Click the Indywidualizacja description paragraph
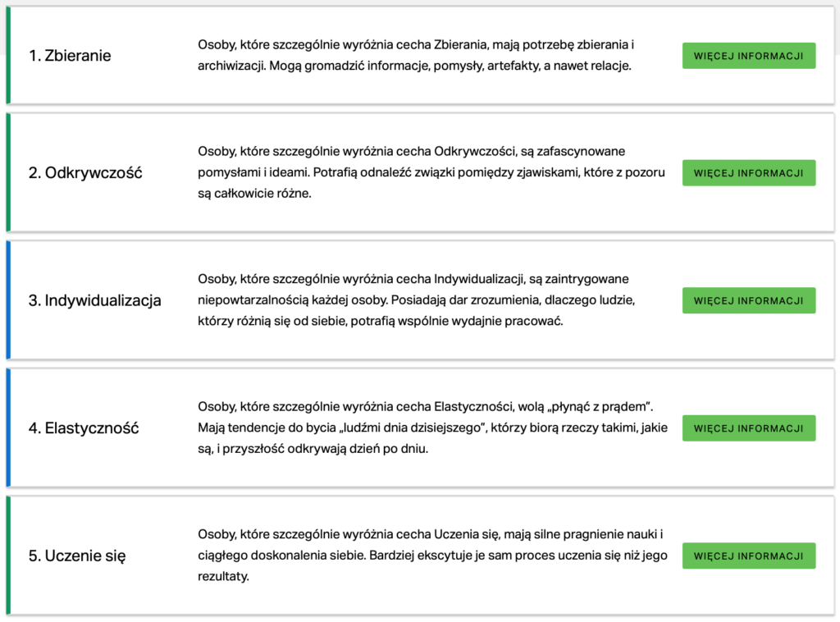This screenshot has width=840, height=622. (x=416, y=300)
